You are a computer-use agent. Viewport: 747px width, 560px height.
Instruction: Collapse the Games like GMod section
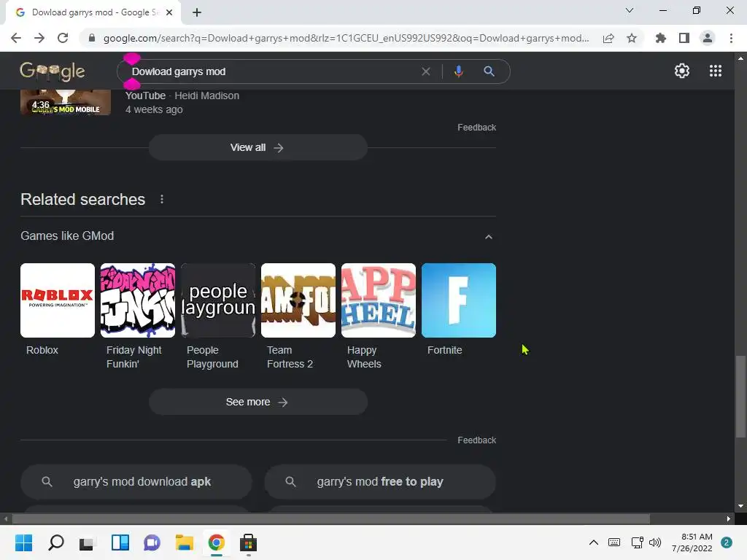point(488,237)
